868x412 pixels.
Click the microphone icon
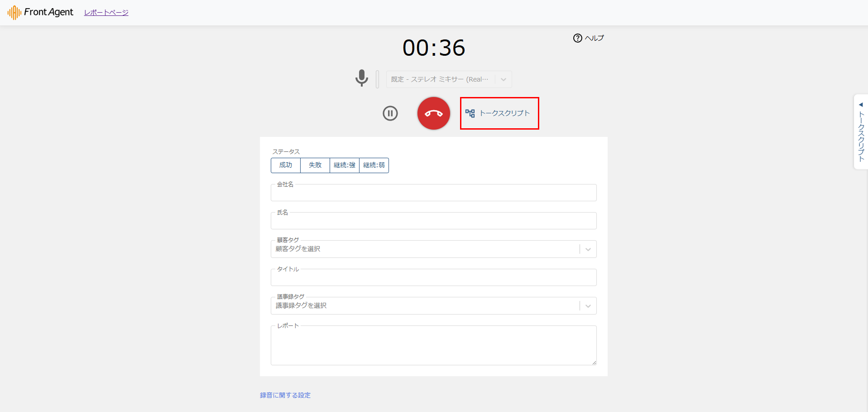[361, 78]
